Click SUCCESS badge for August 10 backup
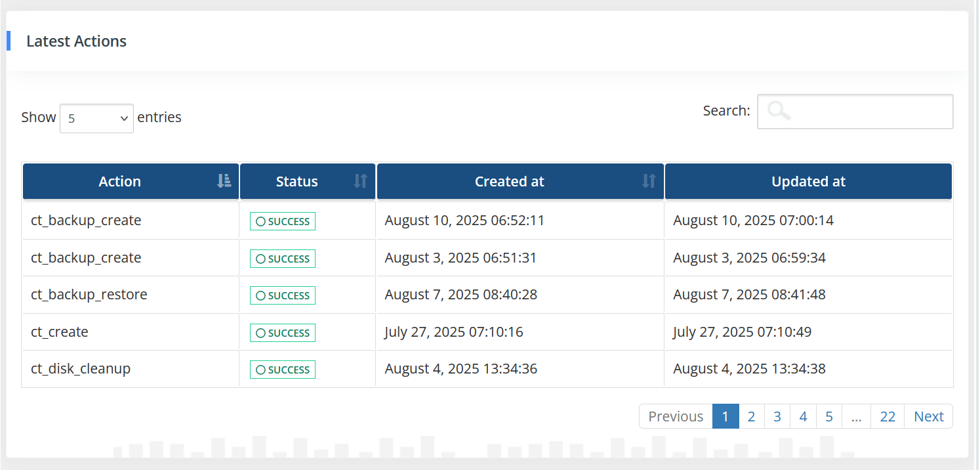 [x=283, y=221]
